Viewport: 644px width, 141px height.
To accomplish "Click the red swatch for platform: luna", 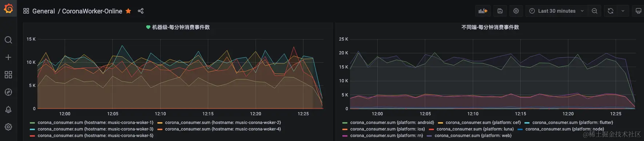I will pyautogui.click(x=431, y=129).
